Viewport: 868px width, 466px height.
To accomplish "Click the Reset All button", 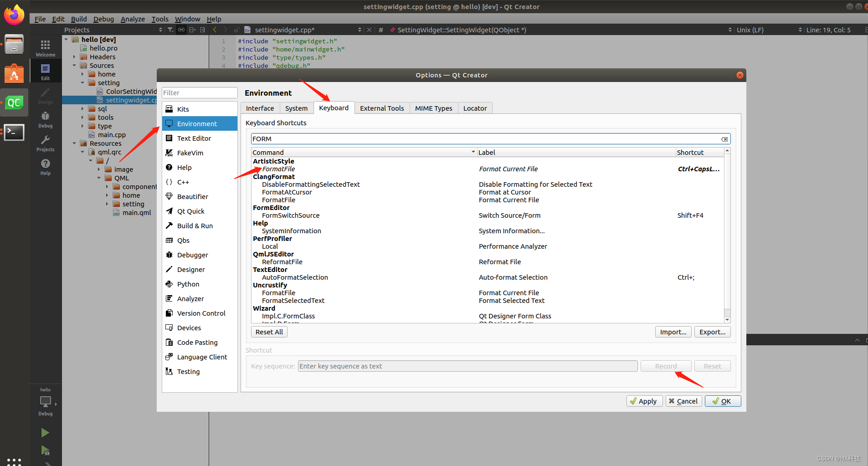I will (269, 332).
